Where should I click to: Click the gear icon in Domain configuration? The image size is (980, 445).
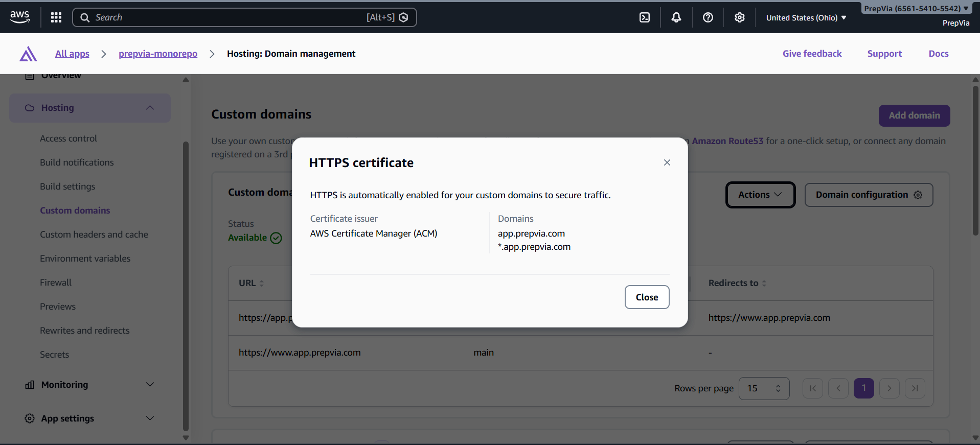pyautogui.click(x=918, y=195)
